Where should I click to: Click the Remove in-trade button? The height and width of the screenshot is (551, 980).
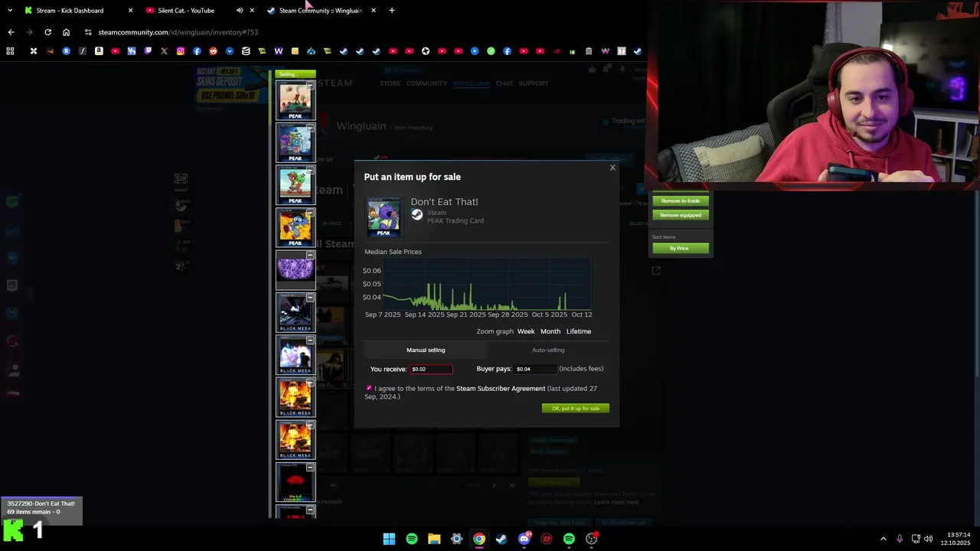[681, 201]
